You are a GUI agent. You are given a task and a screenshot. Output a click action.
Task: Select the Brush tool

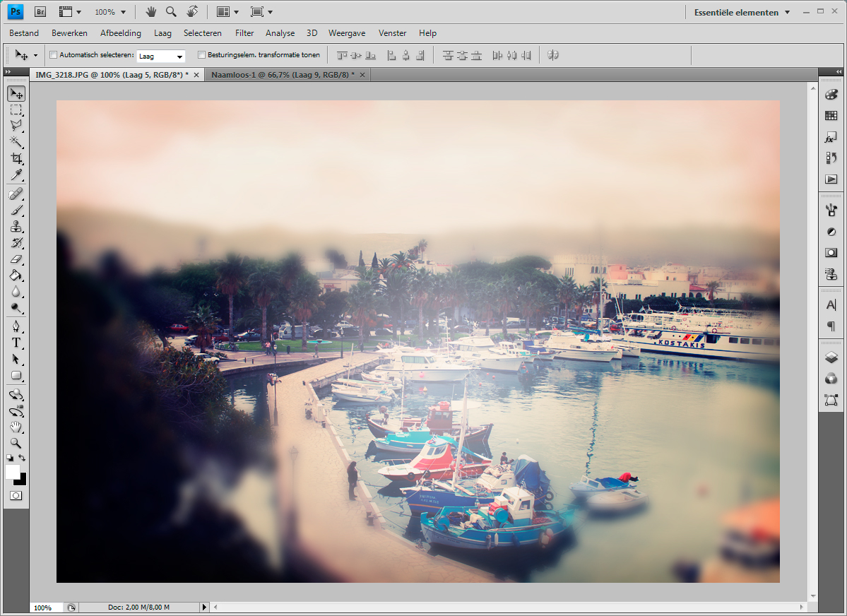[16, 211]
